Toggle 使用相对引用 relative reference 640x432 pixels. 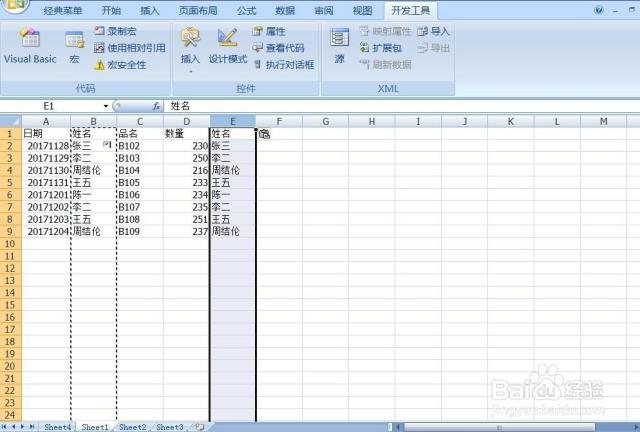[129, 48]
